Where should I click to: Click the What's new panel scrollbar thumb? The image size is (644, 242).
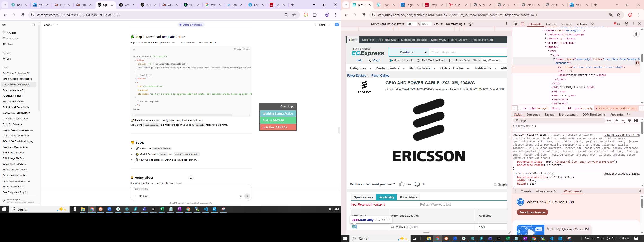point(642,203)
